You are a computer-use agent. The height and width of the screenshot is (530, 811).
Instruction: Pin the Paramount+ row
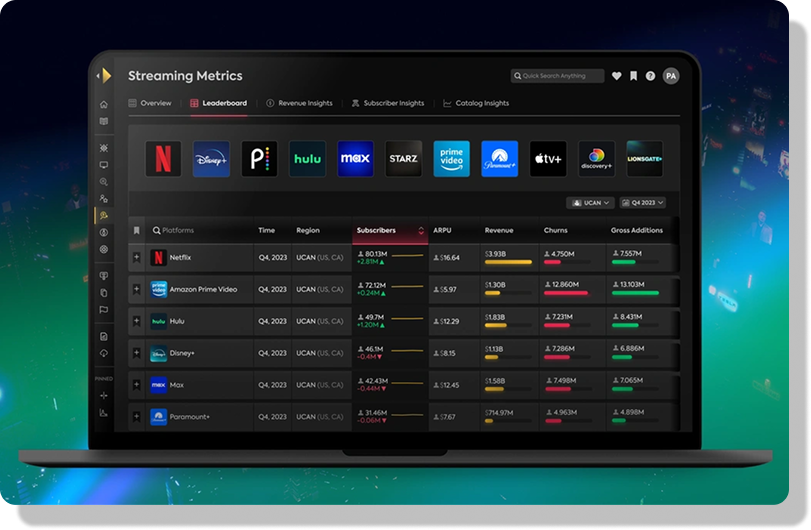[x=137, y=417]
